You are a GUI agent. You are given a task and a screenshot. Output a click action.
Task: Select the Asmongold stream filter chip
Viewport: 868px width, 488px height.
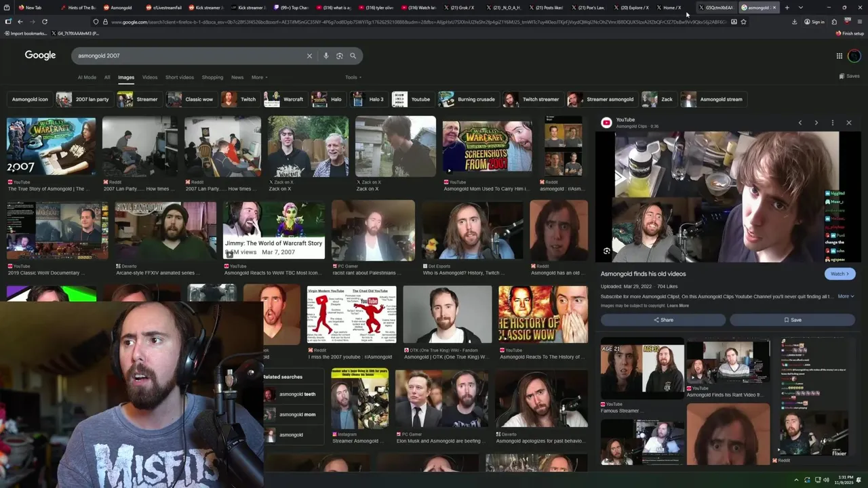pos(713,99)
